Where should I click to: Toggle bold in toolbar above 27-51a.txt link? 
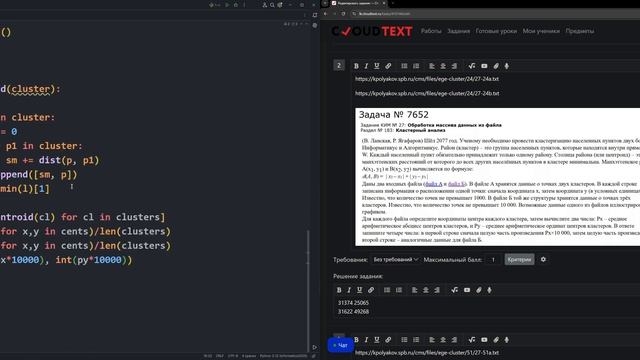point(356,340)
